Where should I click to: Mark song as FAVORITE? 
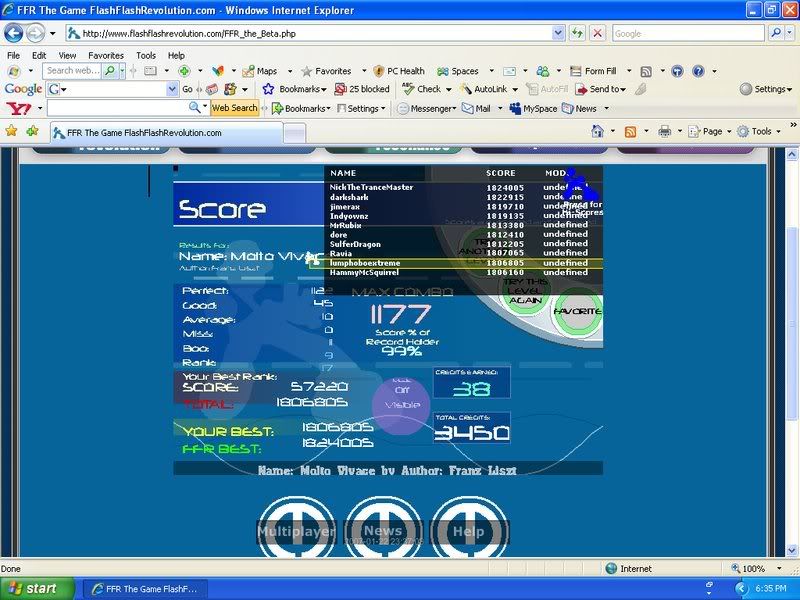pos(577,311)
